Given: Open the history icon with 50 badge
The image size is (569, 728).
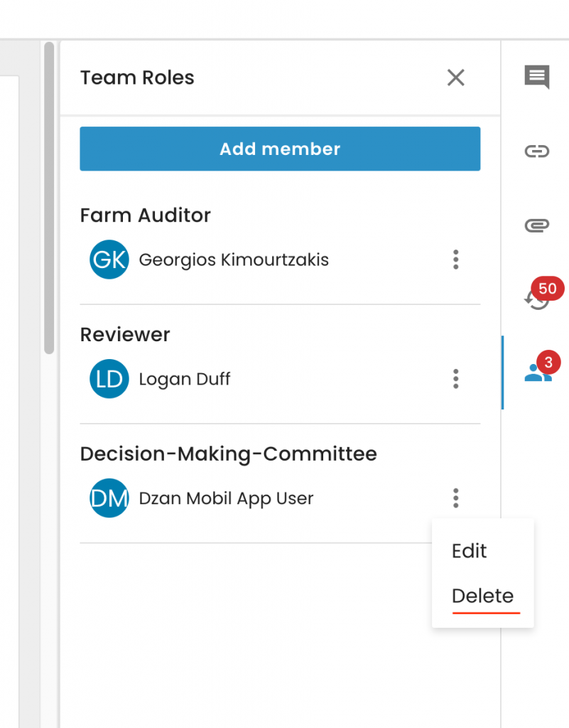Looking at the screenshot, I should point(537,299).
